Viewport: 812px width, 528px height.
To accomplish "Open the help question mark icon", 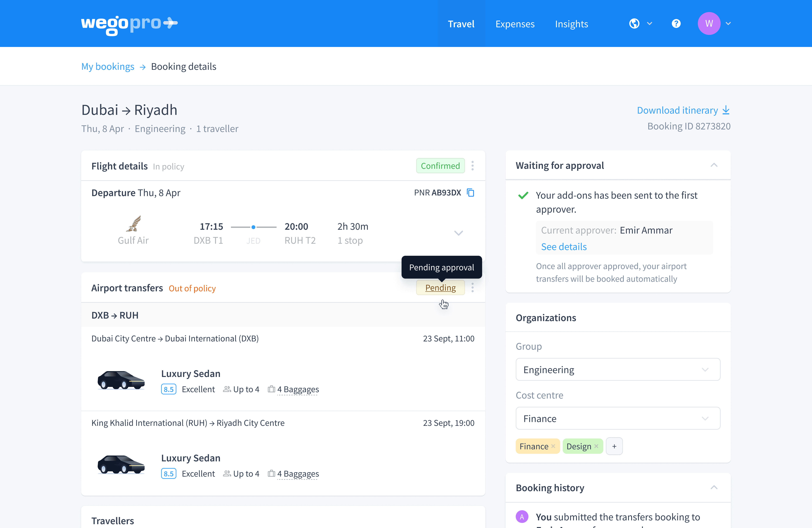I will (676, 23).
